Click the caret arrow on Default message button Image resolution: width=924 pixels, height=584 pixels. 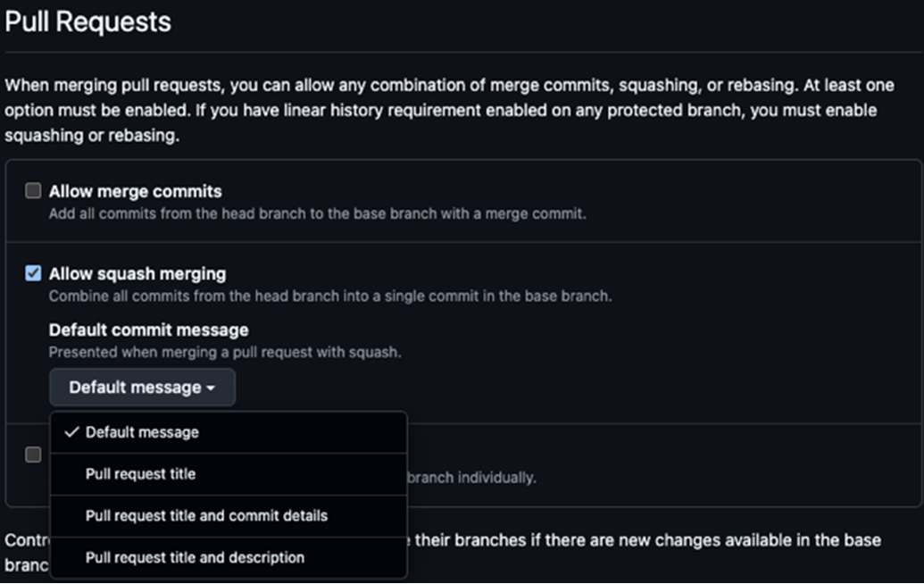coord(211,388)
